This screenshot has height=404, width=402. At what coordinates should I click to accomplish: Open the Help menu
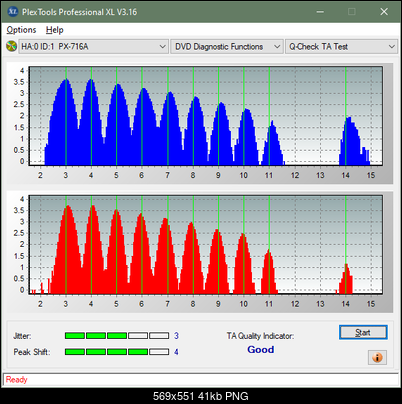55,30
